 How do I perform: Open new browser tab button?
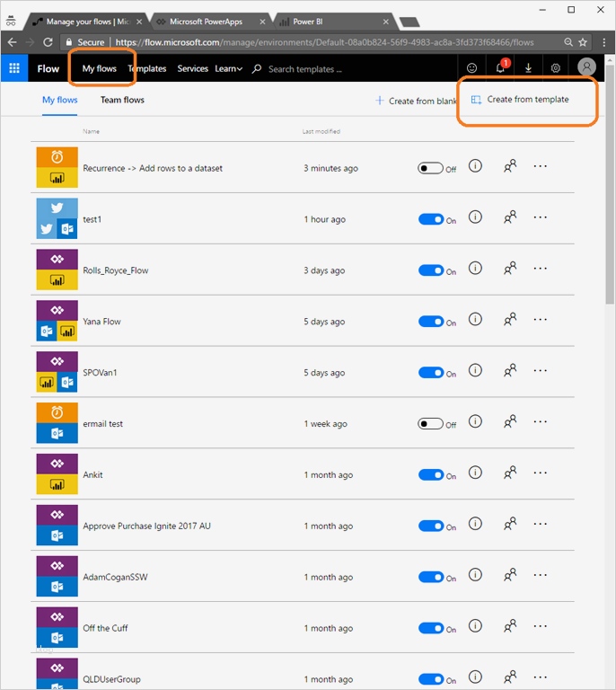coord(409,22)
